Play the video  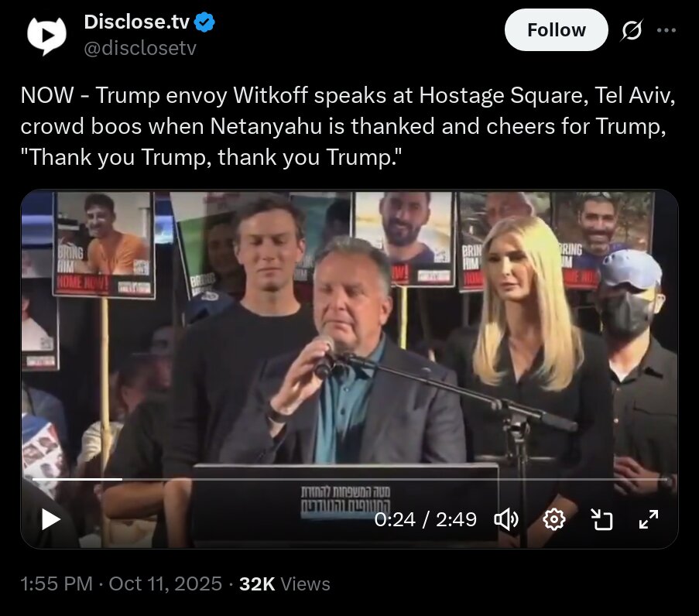click(50, 519)
